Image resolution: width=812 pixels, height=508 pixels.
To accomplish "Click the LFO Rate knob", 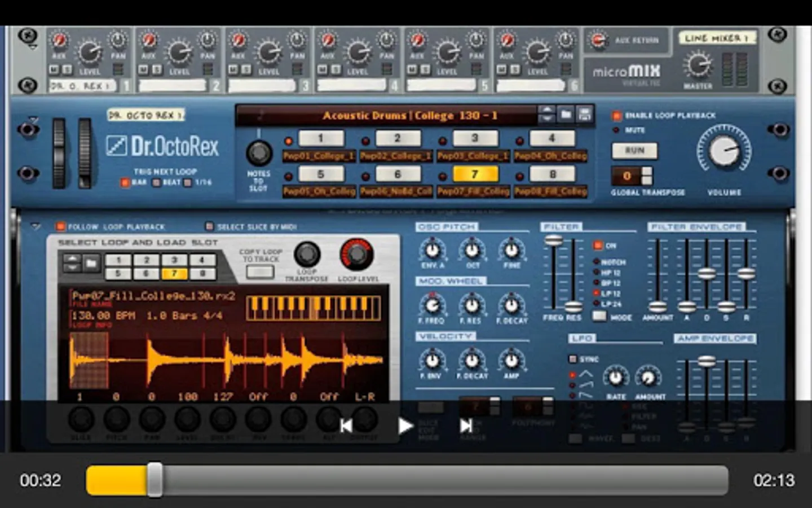I will pyautogui.click(x=616, y=376).
